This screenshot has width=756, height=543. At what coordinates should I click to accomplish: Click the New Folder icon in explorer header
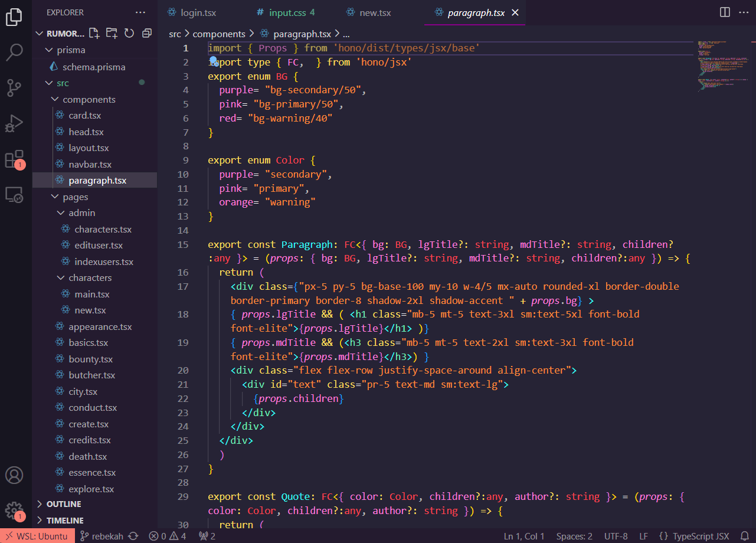pos(112,33)
